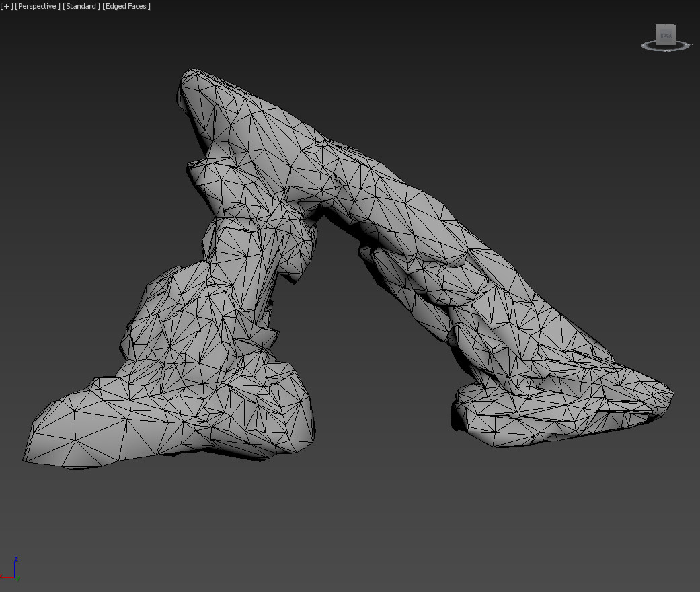Click a top corner of the ViewCube

pos(675,26)
